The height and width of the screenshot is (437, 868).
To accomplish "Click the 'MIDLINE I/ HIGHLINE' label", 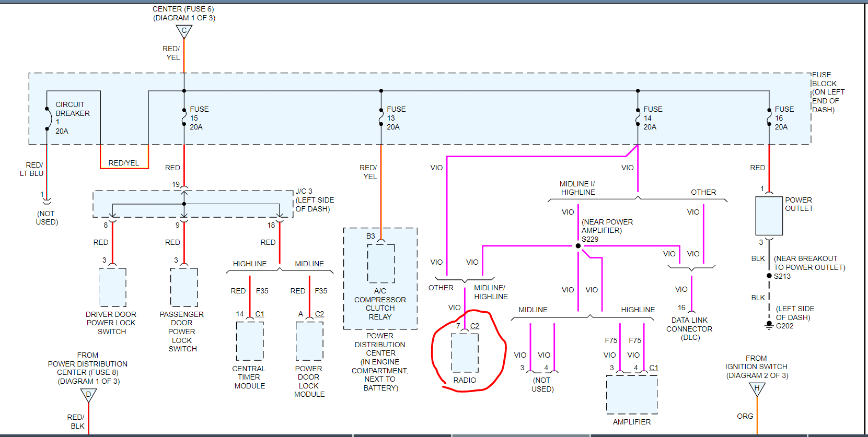I will click(x=577, y=188).
